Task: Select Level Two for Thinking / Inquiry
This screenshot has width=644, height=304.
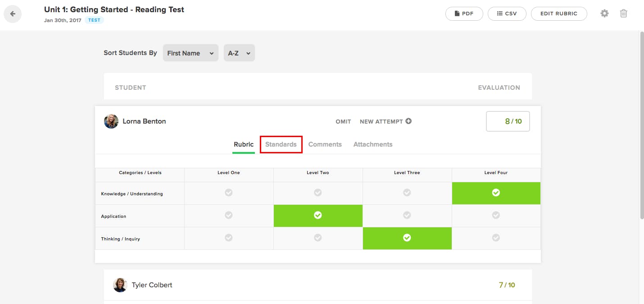Action: pos(318,238)
